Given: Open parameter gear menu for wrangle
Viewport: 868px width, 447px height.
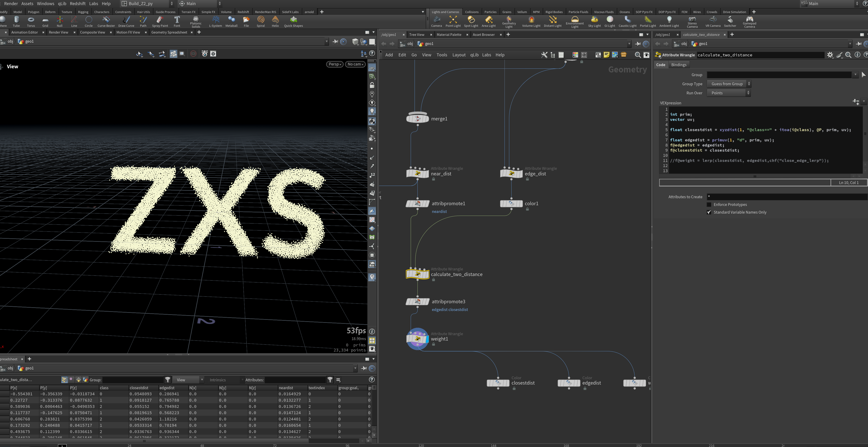Looking at the screenshot, I should click(830, 55).
